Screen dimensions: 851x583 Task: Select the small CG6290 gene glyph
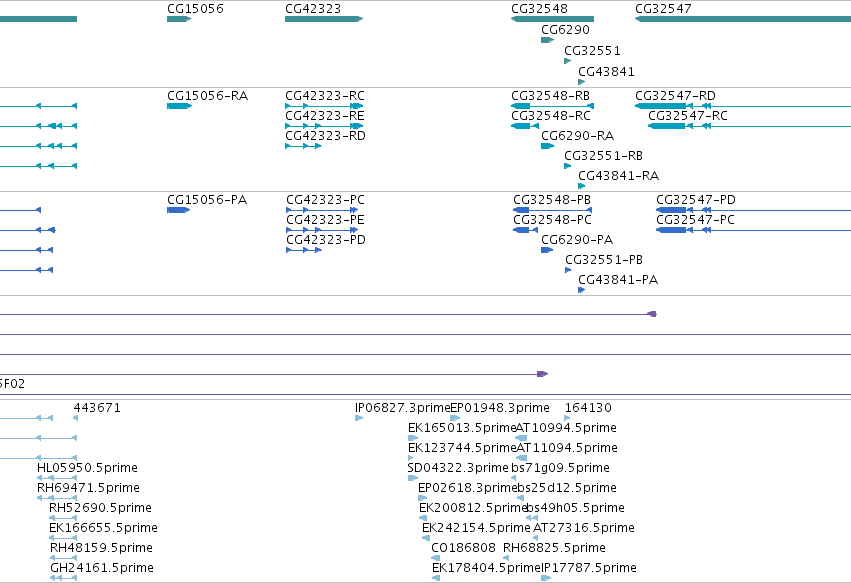coord(548,40)
